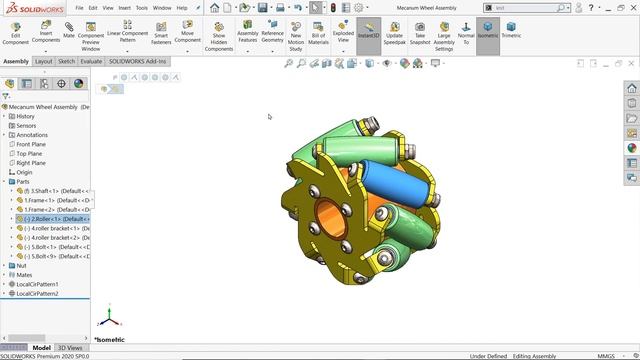Select 4.roller bracket<2> in tree
640x360 pixels.
click(x=53, y=238)
